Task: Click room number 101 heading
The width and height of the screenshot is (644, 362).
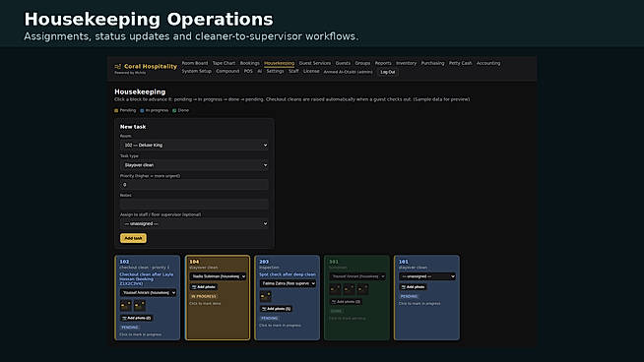Action: [404, 262]
